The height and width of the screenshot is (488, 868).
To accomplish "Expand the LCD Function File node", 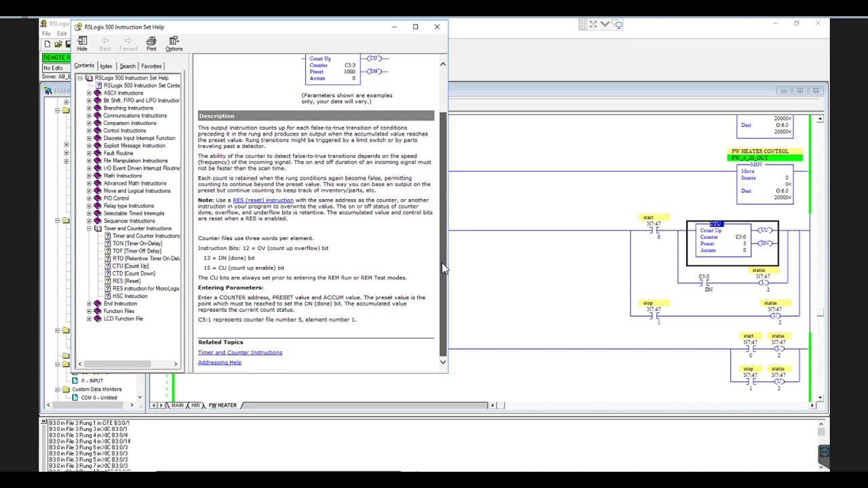I will 89,319.
